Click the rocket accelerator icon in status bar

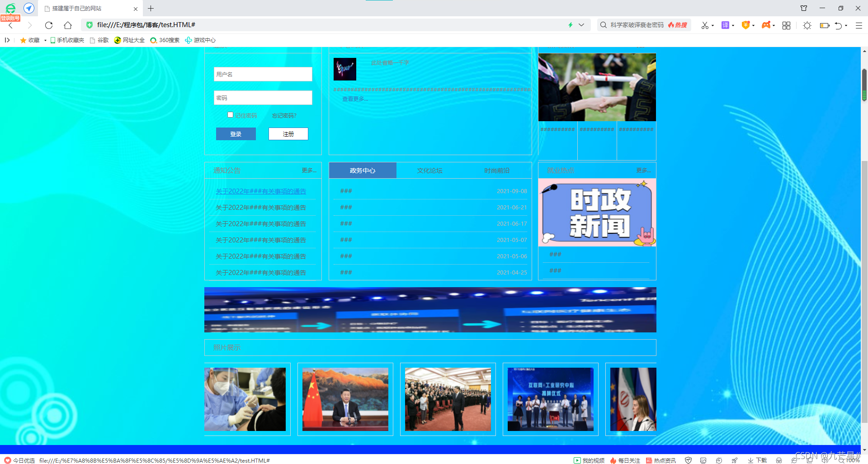(x=735, y=460)
